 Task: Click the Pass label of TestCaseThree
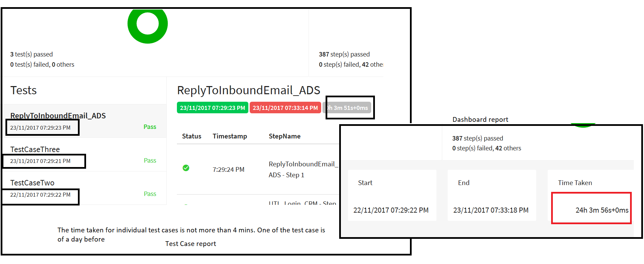point(150,161)
